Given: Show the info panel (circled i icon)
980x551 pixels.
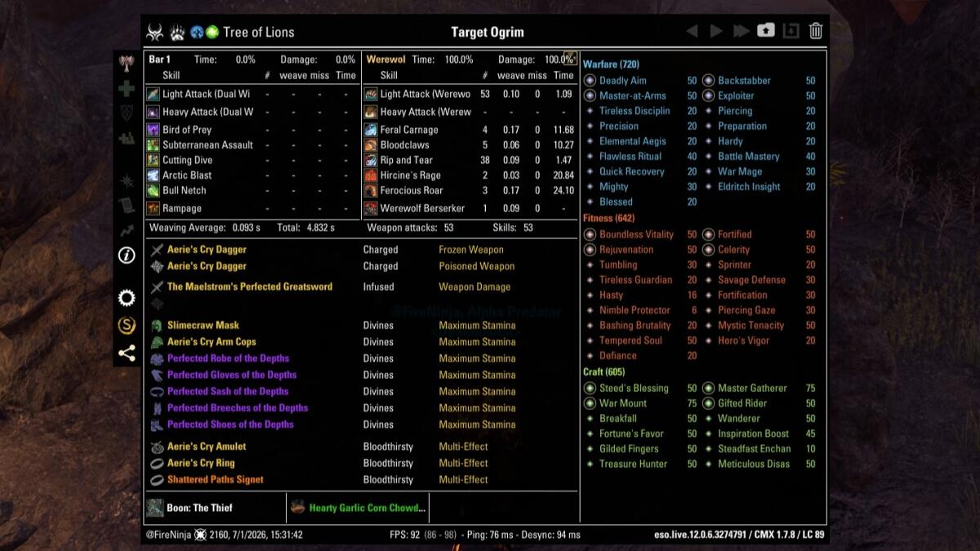Looking at the screenshot, I should (x=127, y=256).
